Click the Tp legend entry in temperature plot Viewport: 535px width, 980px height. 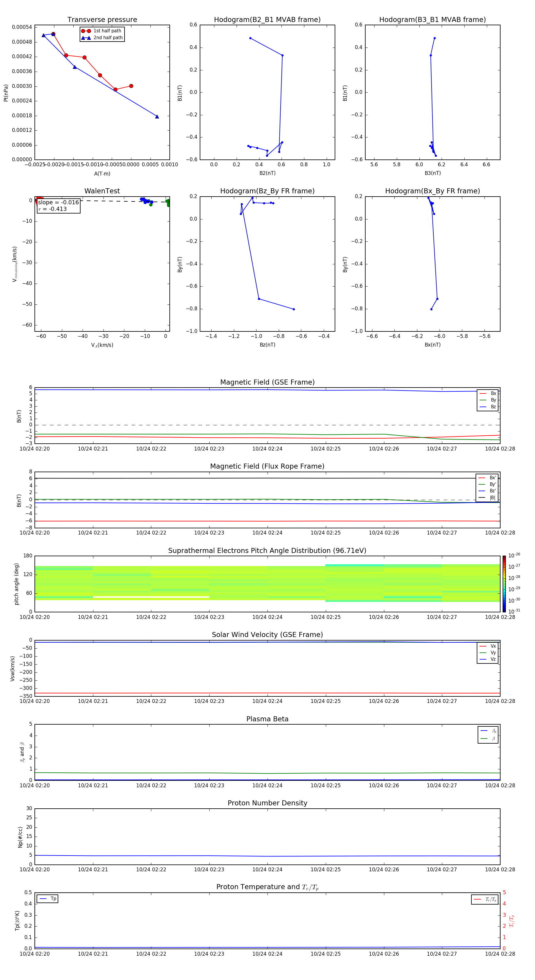point(48,899)
